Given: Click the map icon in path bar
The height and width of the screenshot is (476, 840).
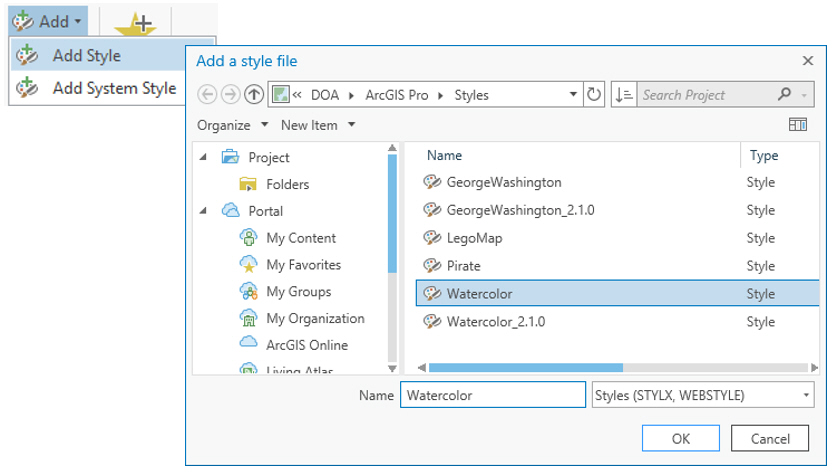Looking at the screenshot, I should pyautogui.click(x=281, y=95).
